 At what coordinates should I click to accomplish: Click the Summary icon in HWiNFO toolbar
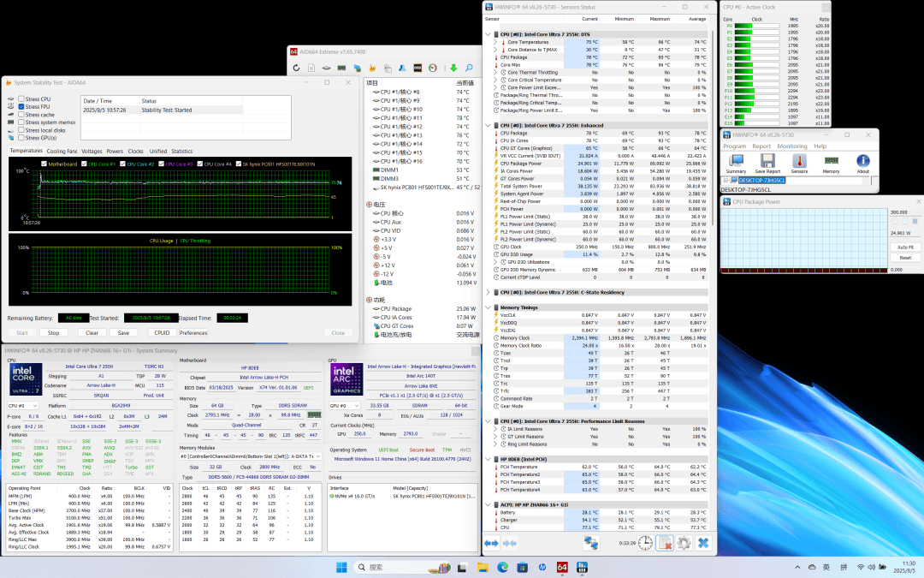pyautogui.click(x=736, y=162)
